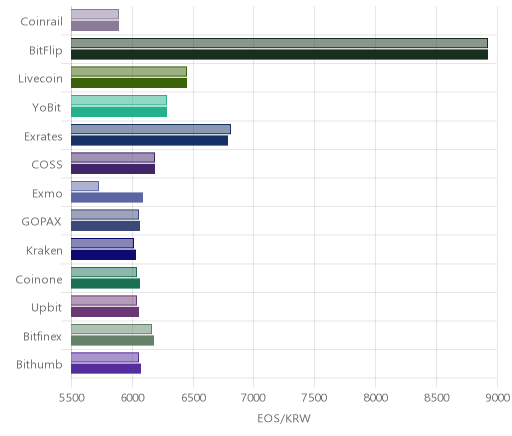Screen dimensions: 512x436
Task: Click the dark navy Exrates bar
Action: click(x=149, y=141)
